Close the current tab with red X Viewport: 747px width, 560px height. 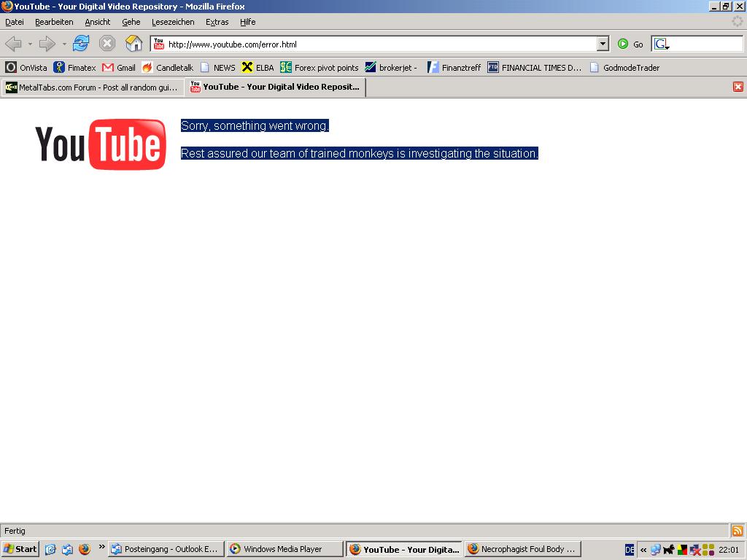click(738, 87)
